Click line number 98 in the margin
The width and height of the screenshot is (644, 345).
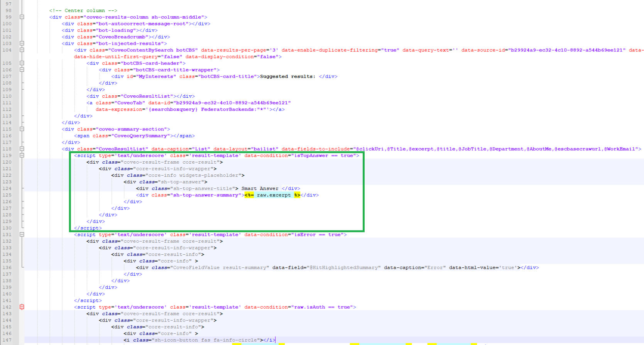point(8,10)
